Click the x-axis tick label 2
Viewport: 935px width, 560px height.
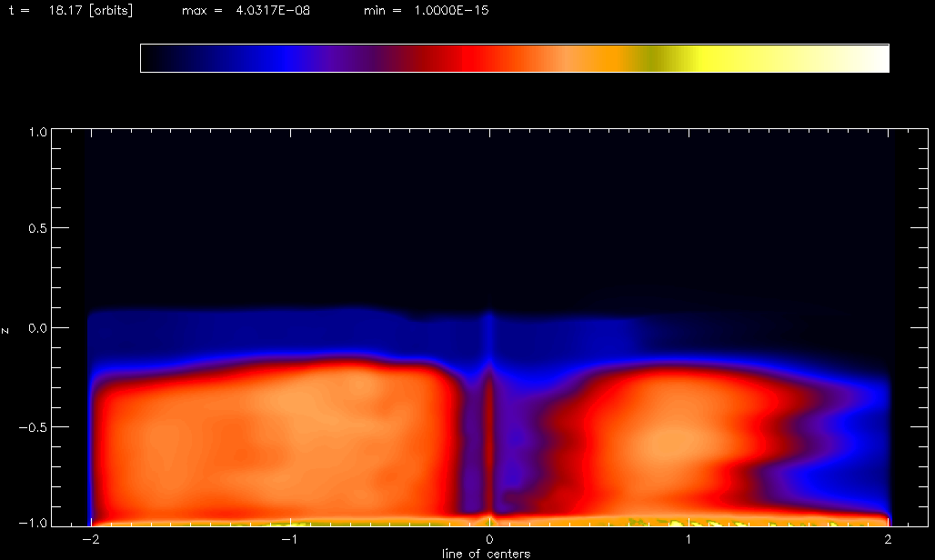click(889, 539)
